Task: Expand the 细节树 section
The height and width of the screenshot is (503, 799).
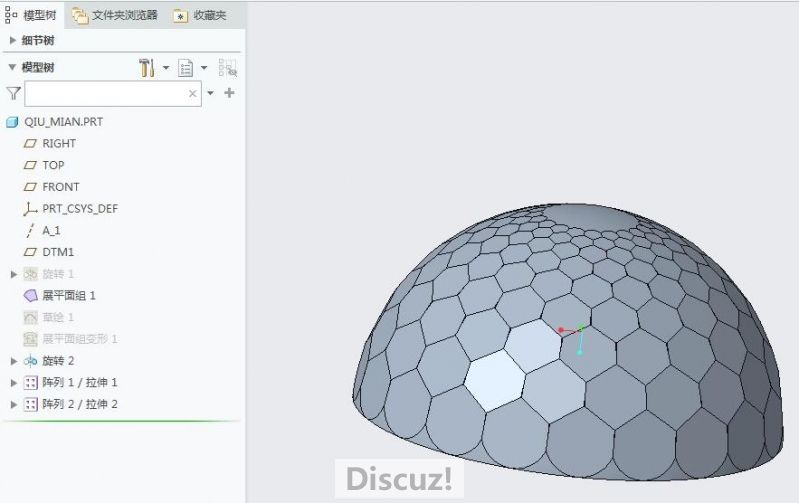Action: pyautogui.click(x=12, y=40)
